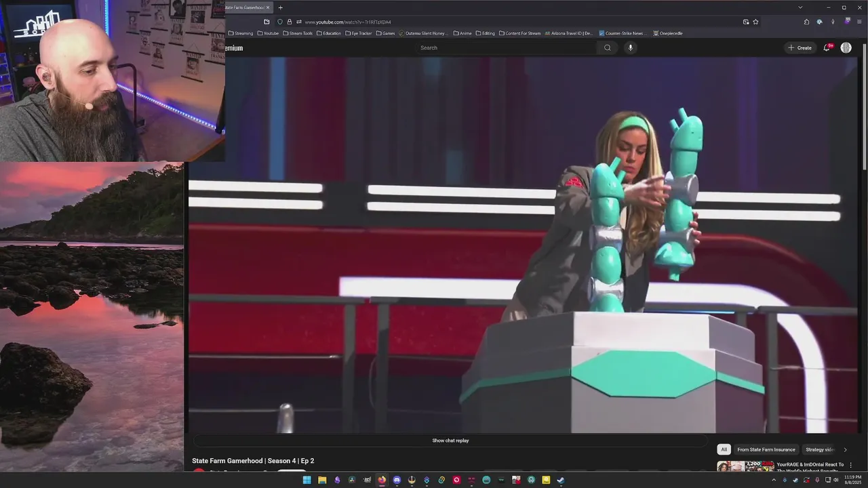Open the extensions puzzle icon
This screenshot has height=488, width=868.
tap(806, 22)
